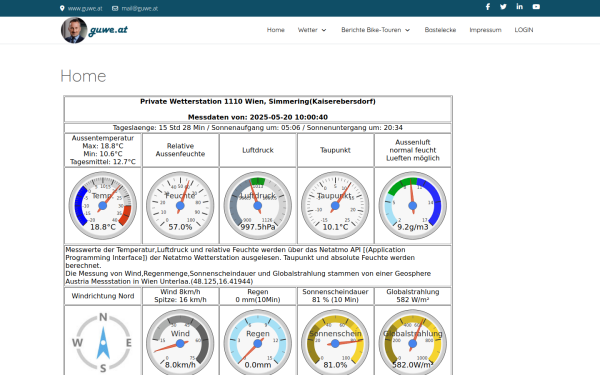Click the Feuchte gauge showing 57.0%
The image size is (600, 375).
[x=180, y=205]
